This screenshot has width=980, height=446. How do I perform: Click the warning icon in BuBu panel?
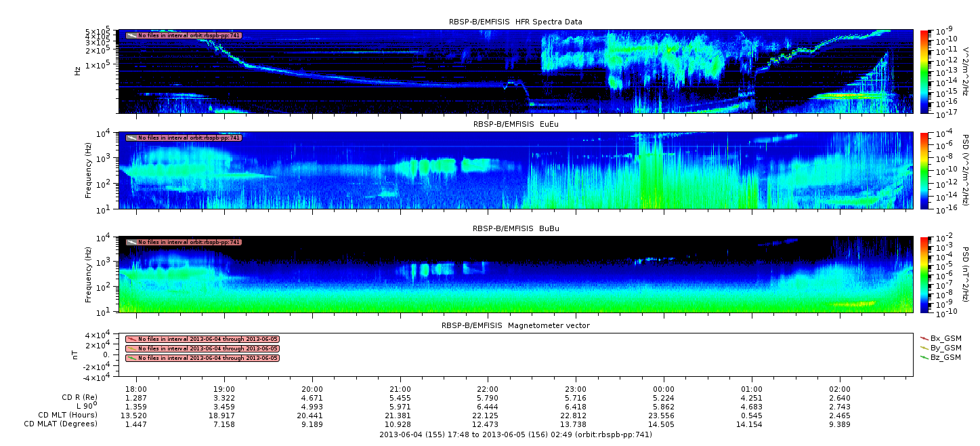[131, 242]
